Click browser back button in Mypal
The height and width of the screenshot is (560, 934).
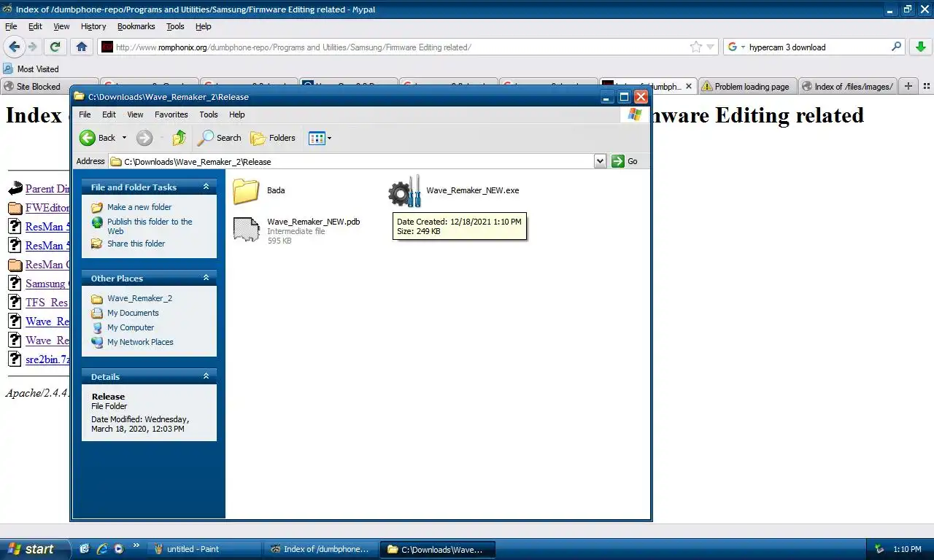[x=14, y=47]
